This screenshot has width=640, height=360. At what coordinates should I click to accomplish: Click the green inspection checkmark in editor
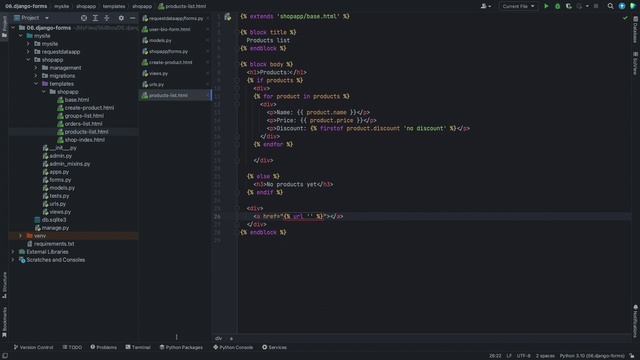625,18
